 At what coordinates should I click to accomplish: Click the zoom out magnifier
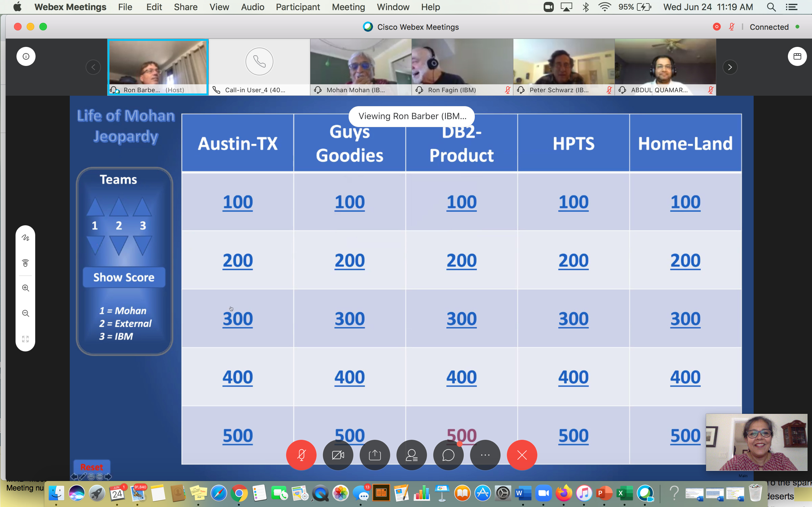tap(25, 313)
